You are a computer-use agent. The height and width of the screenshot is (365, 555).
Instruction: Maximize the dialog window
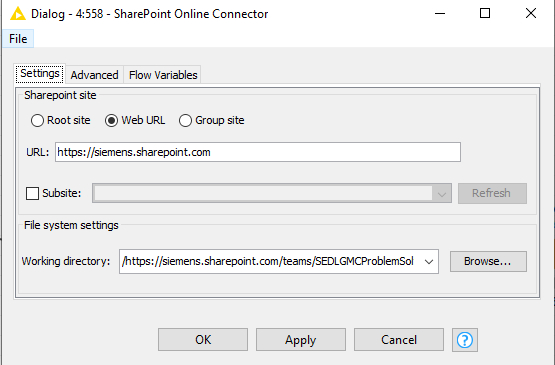coord(485,13)
